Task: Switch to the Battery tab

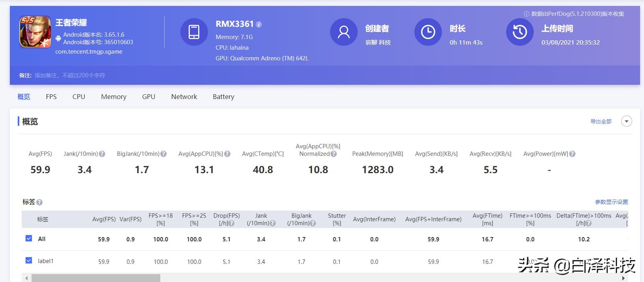Action: point(223,97)
